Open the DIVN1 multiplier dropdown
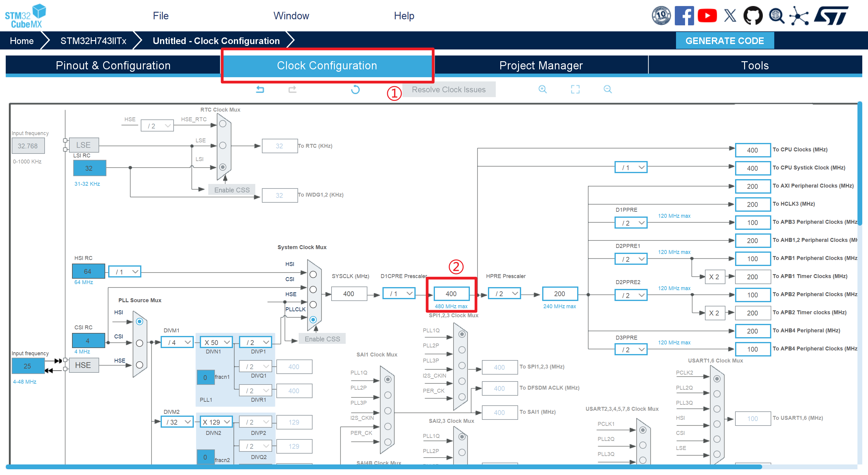The width and height of the screenshot is (868, 475). [216, 343]
